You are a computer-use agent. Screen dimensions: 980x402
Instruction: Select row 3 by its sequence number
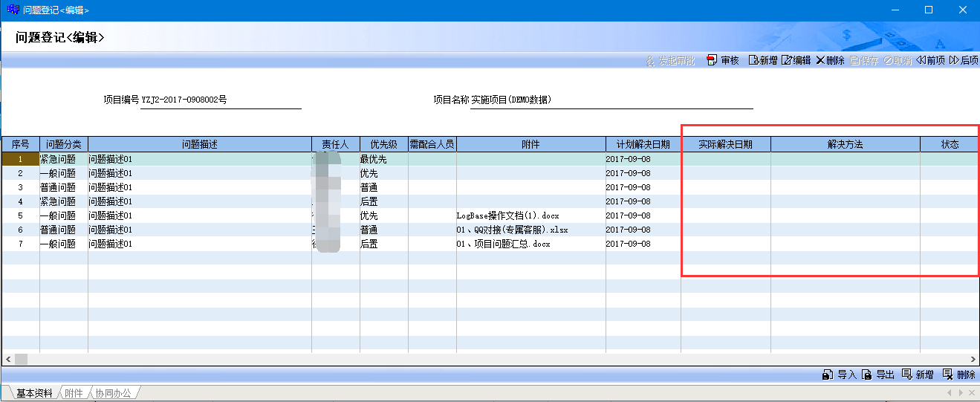coord(20,187)
